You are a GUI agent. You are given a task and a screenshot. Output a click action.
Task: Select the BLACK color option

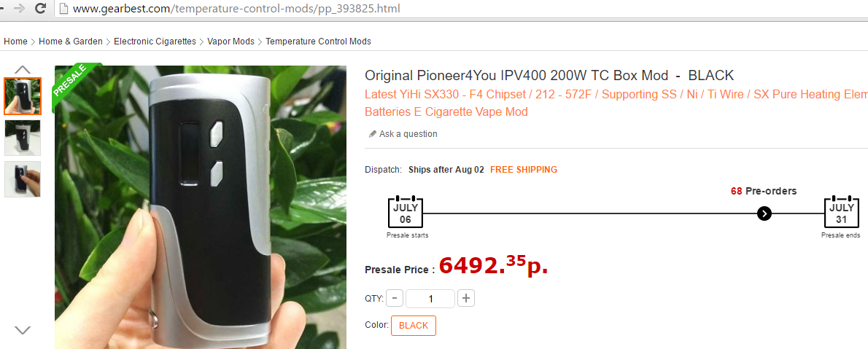(414, 325)
